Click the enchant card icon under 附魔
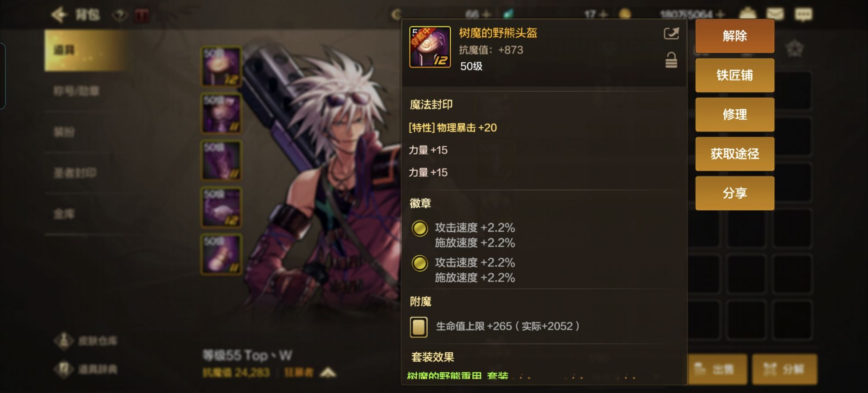The width and height of the screenshot is (868, 393). point(419,327)
